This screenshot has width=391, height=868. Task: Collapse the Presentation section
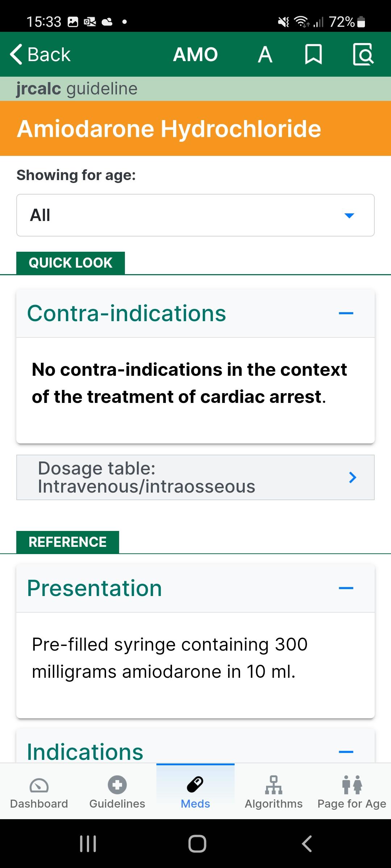coord(346,588)
